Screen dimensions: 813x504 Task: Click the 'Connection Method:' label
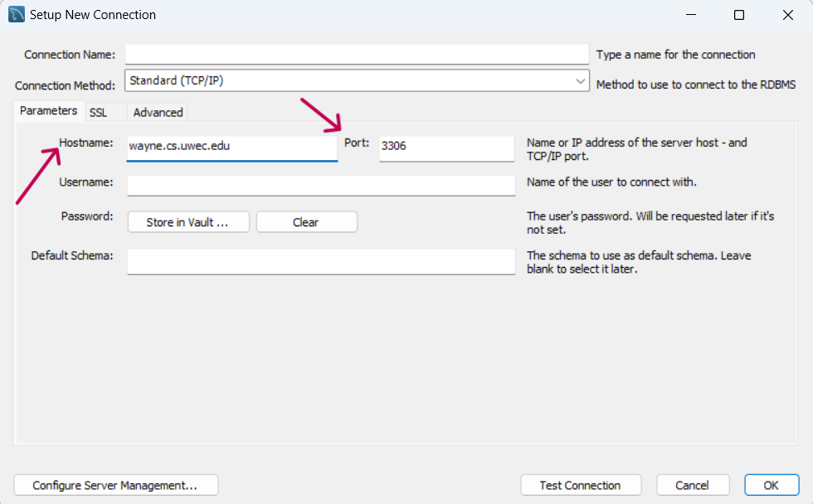click(66, 85)
